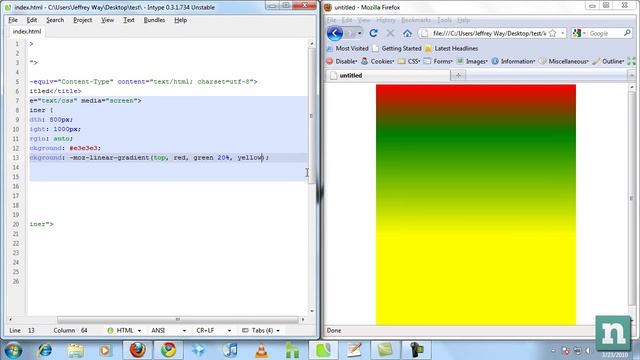Open Intype Bundles menu
Viewport: 640px width, 360px height.
coord(154,20)
